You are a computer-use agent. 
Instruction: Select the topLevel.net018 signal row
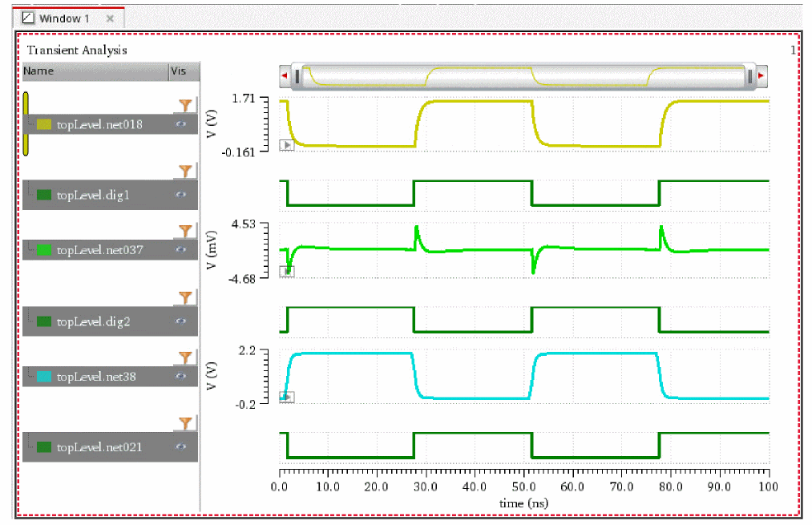coord(111,124)
